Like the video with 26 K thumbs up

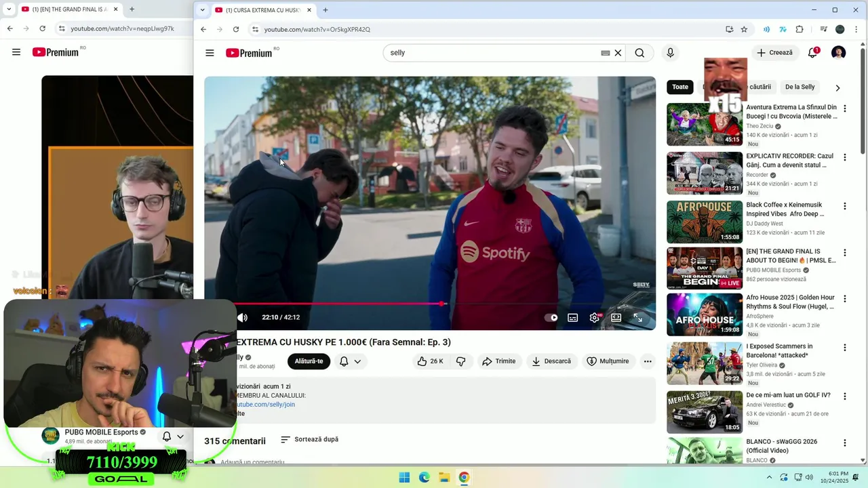coord(430,361)
